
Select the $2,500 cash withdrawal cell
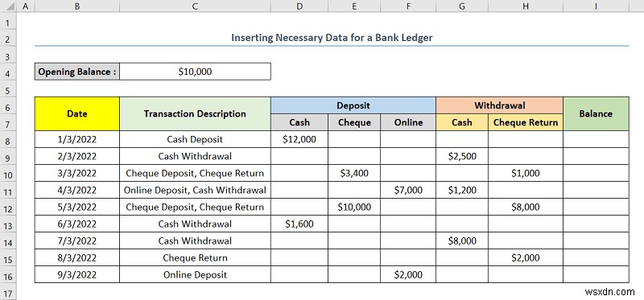point(462,156)
